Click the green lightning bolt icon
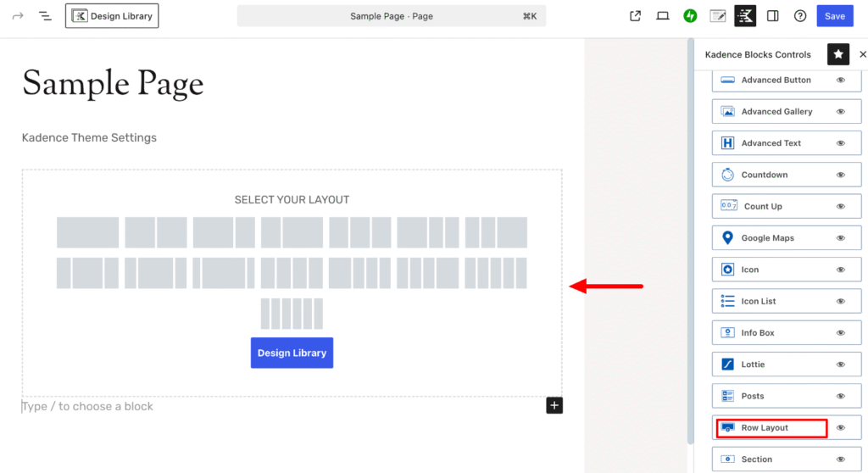This screenshot has height=473, width=868. [x=690, y=16]
